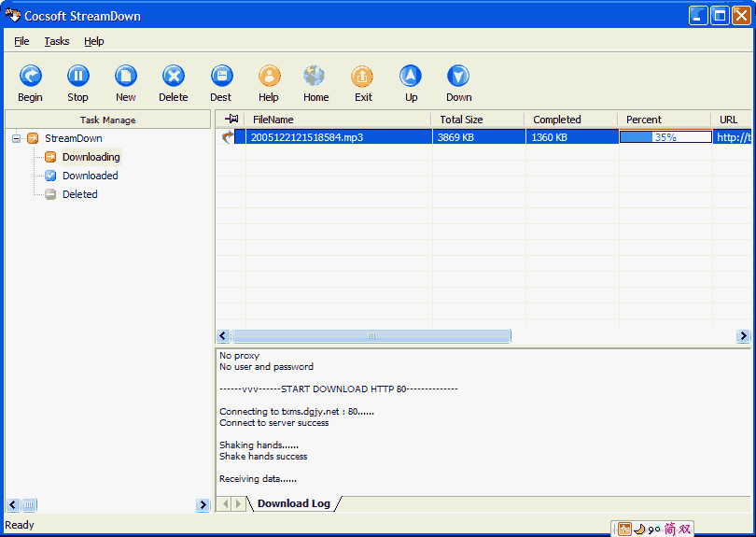Click the status arrow icon of mp3 row

pos(228,137)
